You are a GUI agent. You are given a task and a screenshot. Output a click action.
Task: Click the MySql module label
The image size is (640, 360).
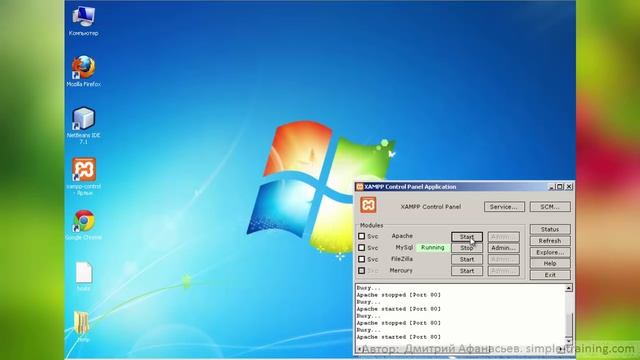[x=404, y=247]
